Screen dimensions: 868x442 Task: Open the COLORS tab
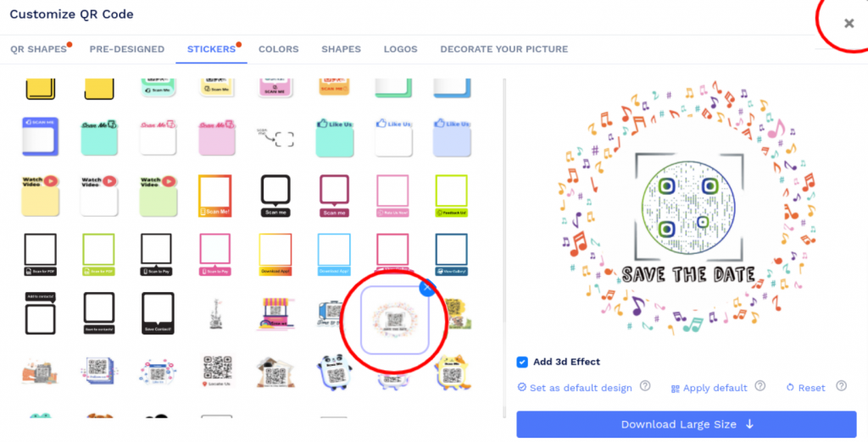click(278, 49)
